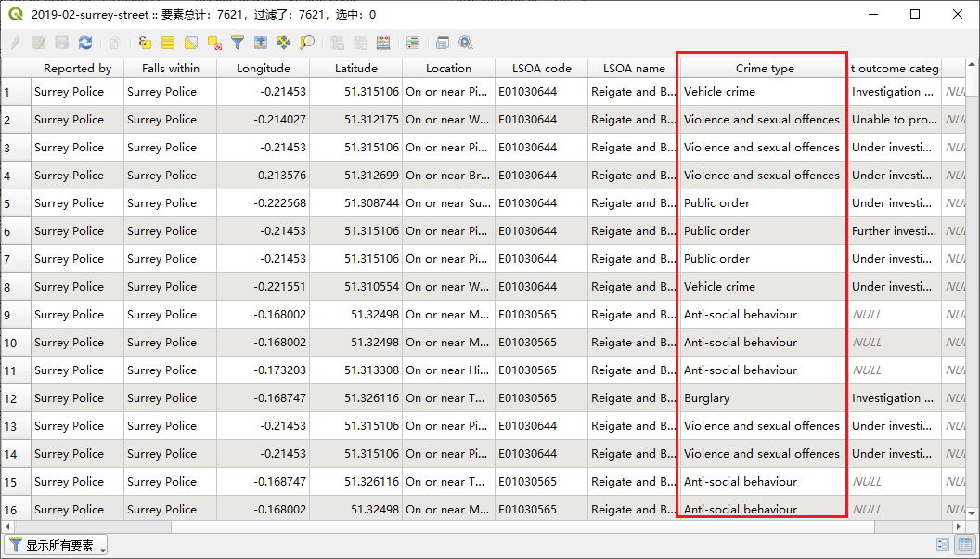Dock the attribute table window
The width and height of the screenshot is (980, 559).
click(x=443, y=43)
